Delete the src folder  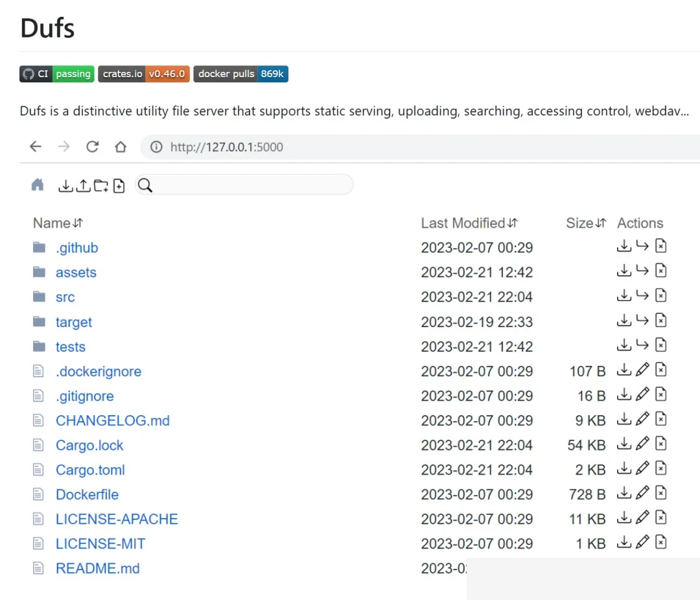(660, 295)
